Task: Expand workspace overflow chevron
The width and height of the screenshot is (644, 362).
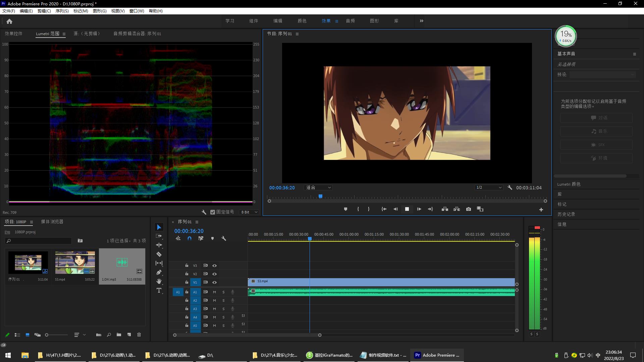Action: point(421,21)
